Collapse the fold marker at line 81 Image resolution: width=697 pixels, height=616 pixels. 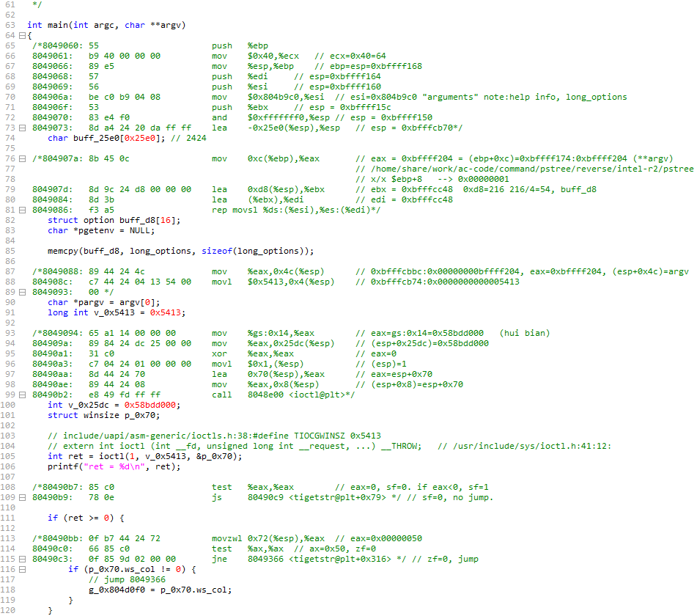(22, 210)
